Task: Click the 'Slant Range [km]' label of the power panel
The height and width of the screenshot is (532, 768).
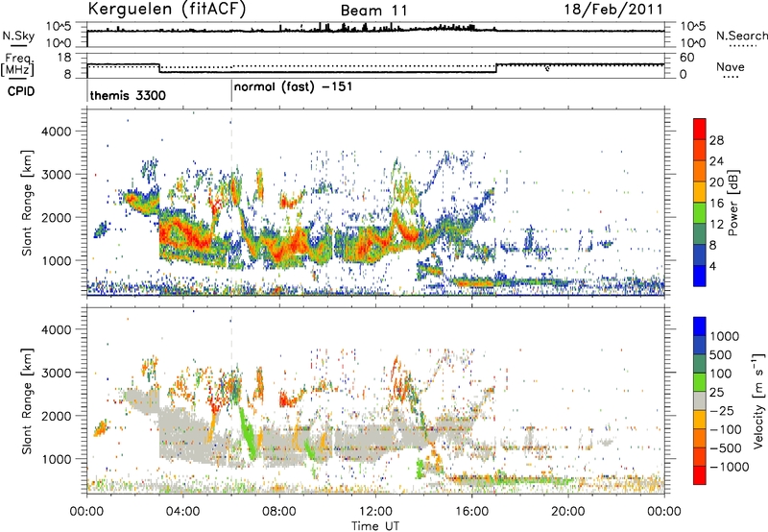Action: [x=27, y=203]
